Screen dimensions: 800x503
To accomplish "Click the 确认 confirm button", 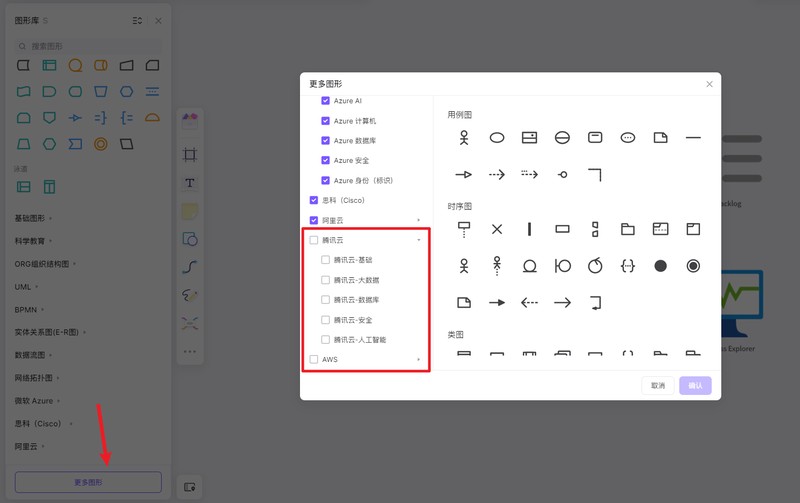I will point(695,385).
